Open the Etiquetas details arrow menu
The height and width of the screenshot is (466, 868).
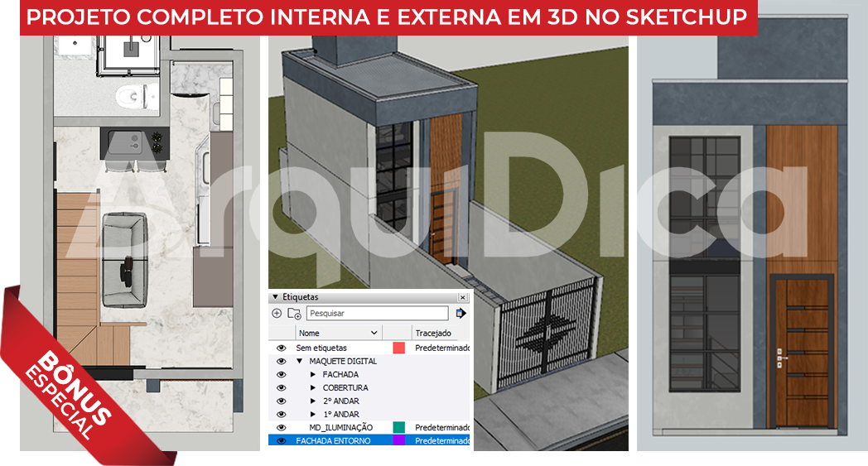(x=461, y=313)
